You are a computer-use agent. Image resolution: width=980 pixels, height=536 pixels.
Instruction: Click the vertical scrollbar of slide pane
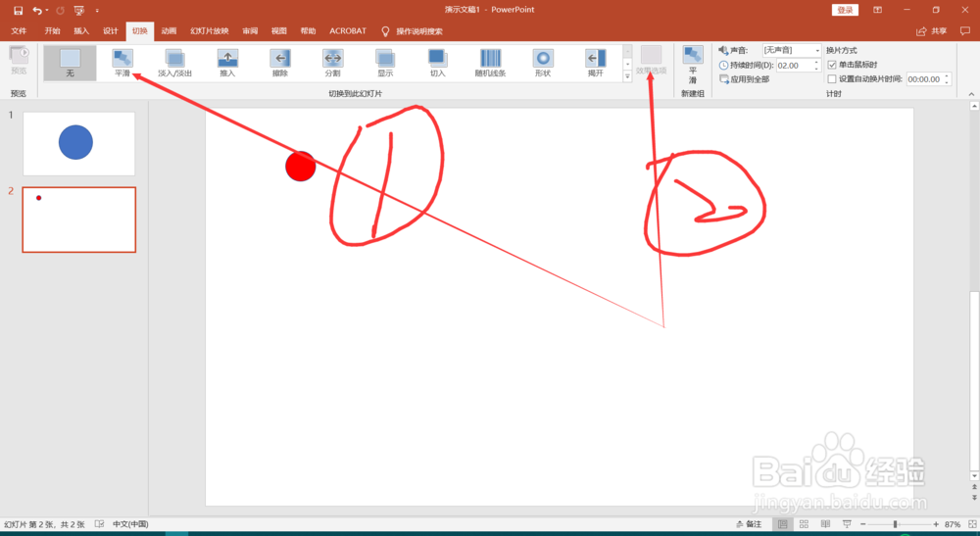click(x=974, y=381)
